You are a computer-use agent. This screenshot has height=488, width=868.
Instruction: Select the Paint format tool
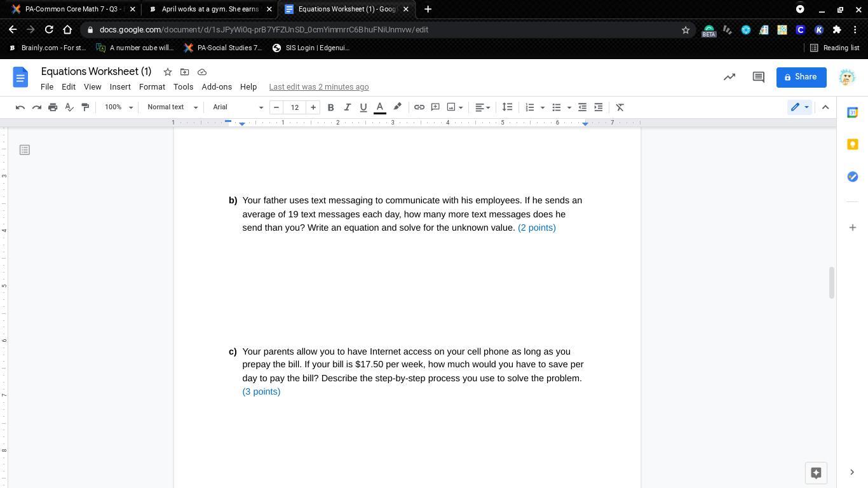85,107
